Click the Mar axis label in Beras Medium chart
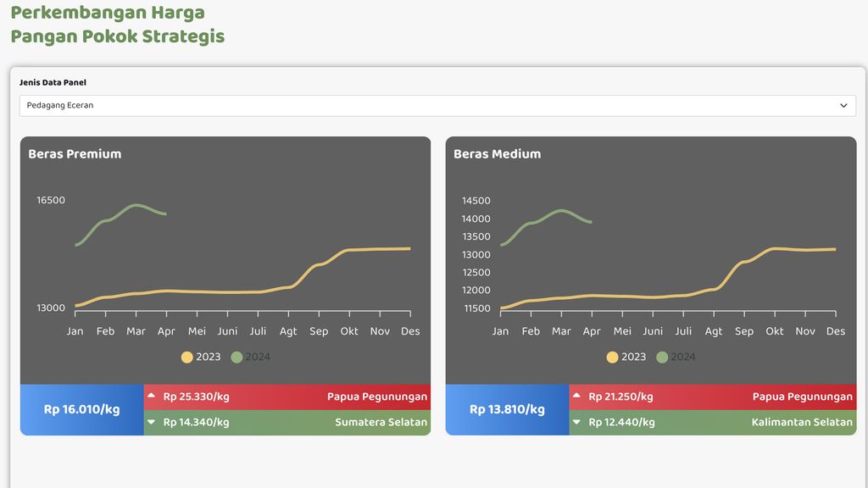The image size is (868, 488). click(x=561, y=331)
